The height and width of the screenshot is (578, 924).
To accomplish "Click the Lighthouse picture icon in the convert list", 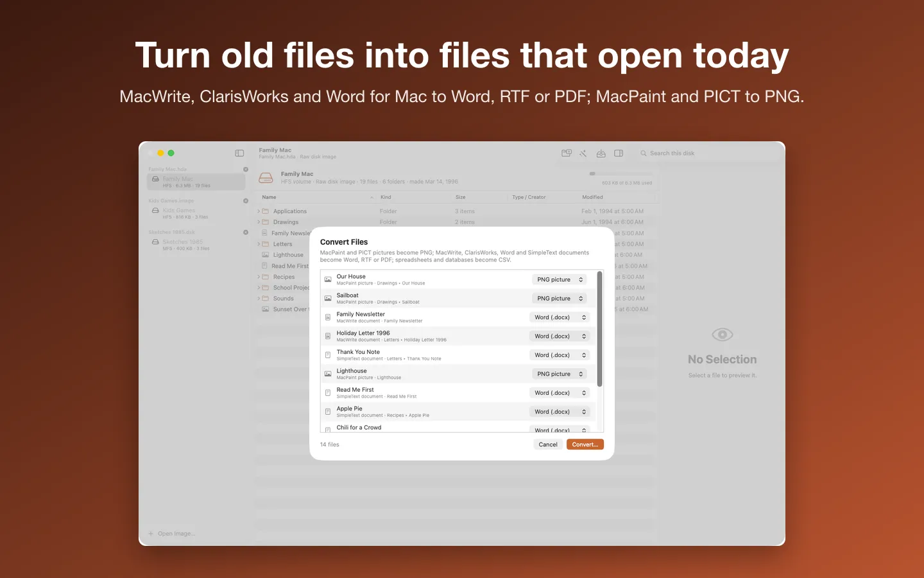I will coord(328,374).
